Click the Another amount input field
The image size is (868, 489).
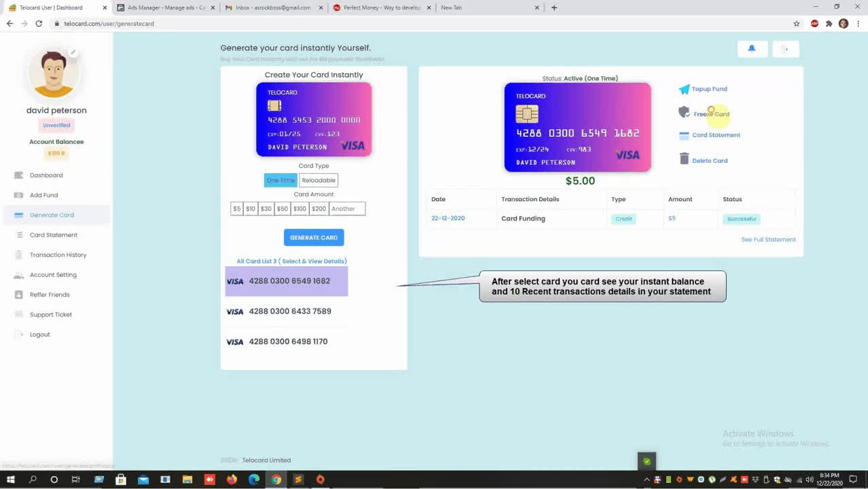point(347,209)
